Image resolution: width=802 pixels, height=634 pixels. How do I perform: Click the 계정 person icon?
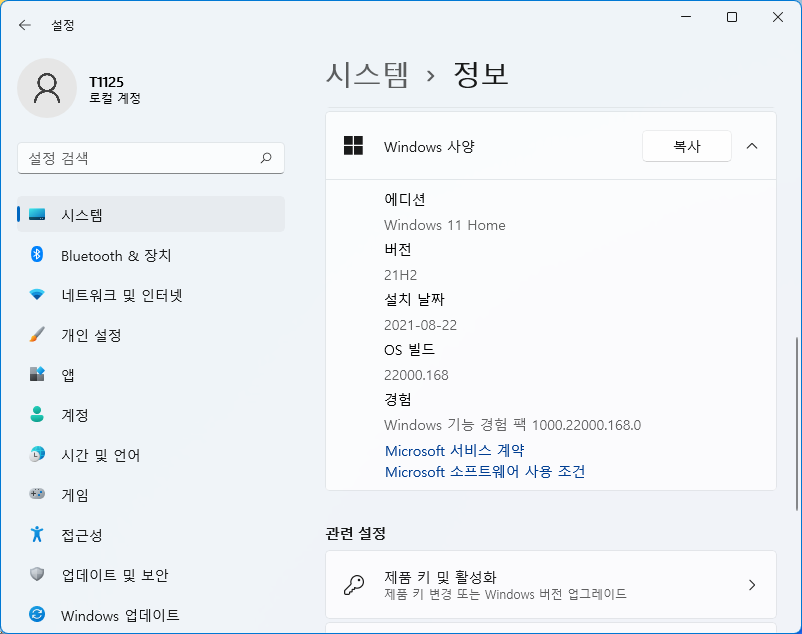(x=37, y=414)
